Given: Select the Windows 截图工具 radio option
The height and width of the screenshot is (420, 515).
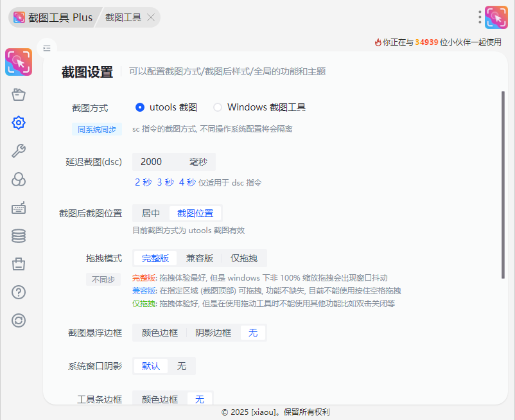Looking at the screenshot, I should pos(259,107).
